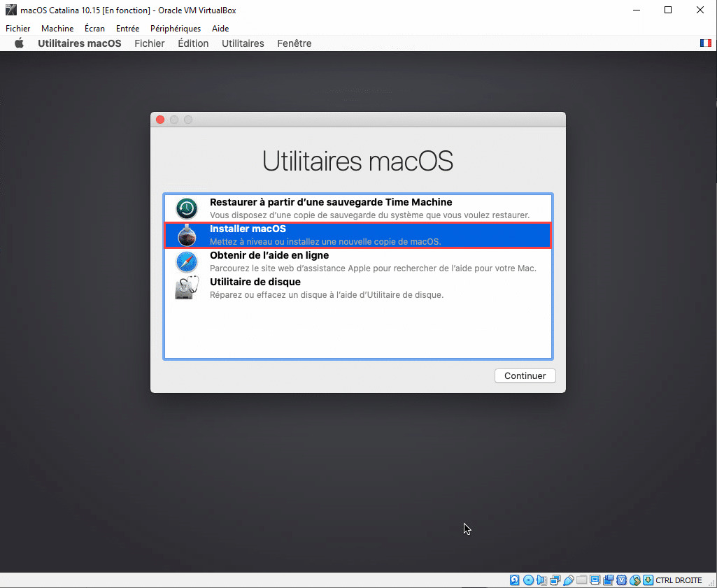Click the network adapters status icon

point(555,580)
